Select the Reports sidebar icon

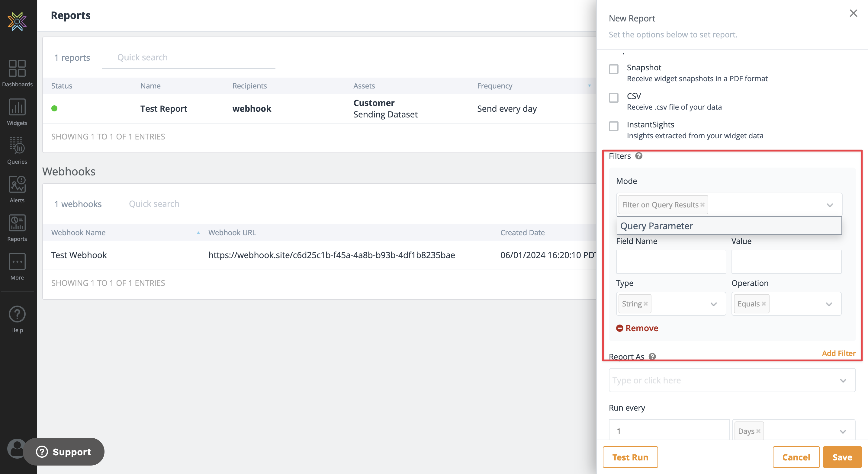(17, 228)
